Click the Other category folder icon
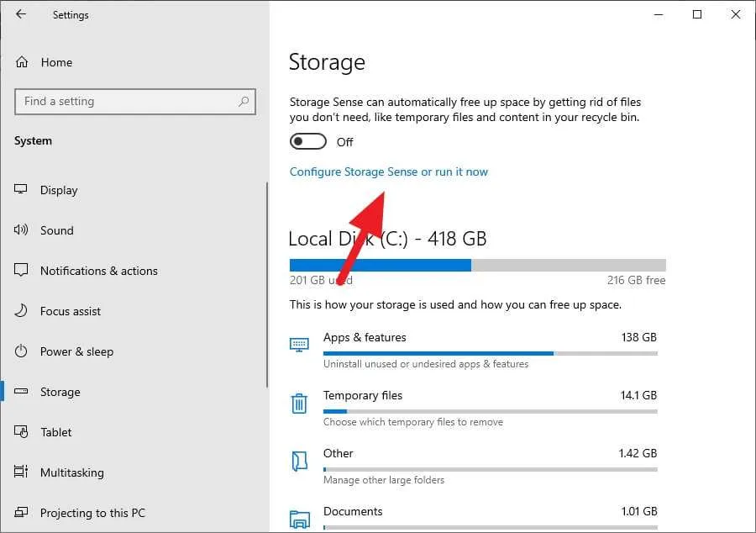 (x=299, y=461)
